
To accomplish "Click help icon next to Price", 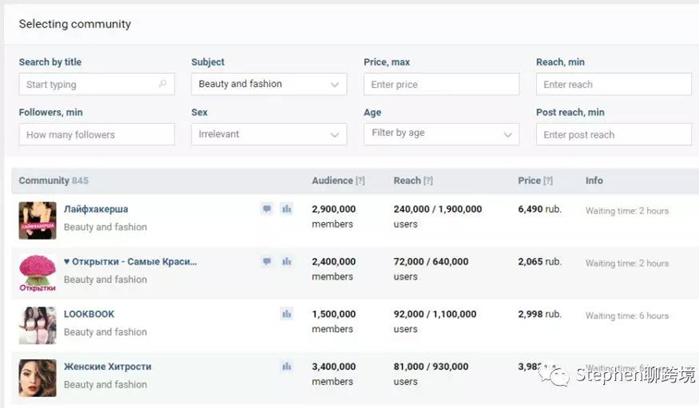I will pos(548,181).
